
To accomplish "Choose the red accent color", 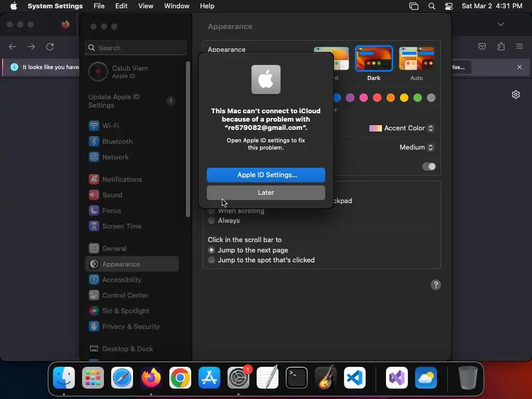I will pos(377,98).
